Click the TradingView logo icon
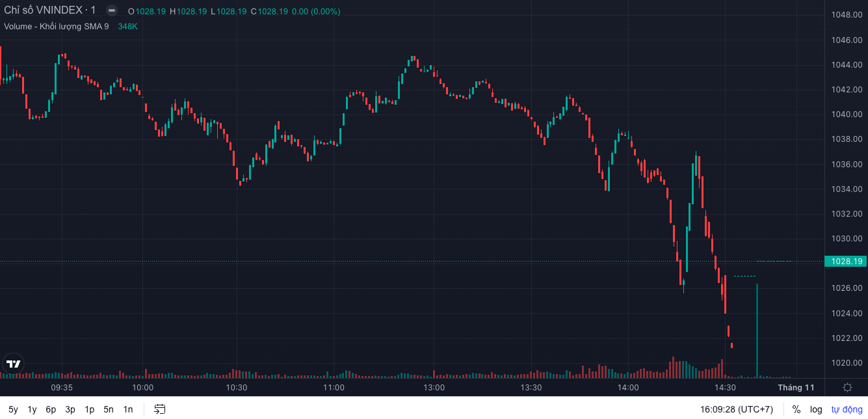The width and height of the screenshot is (868, 419). [13, 364]
